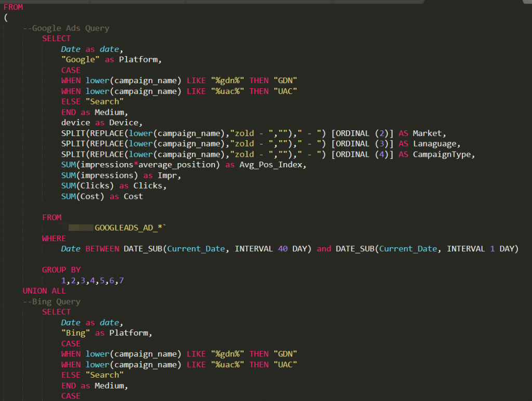Click SUM(Cost) as Cost line
The height and width of the screenshot is (401, 532).
click(x=102, y=196)
